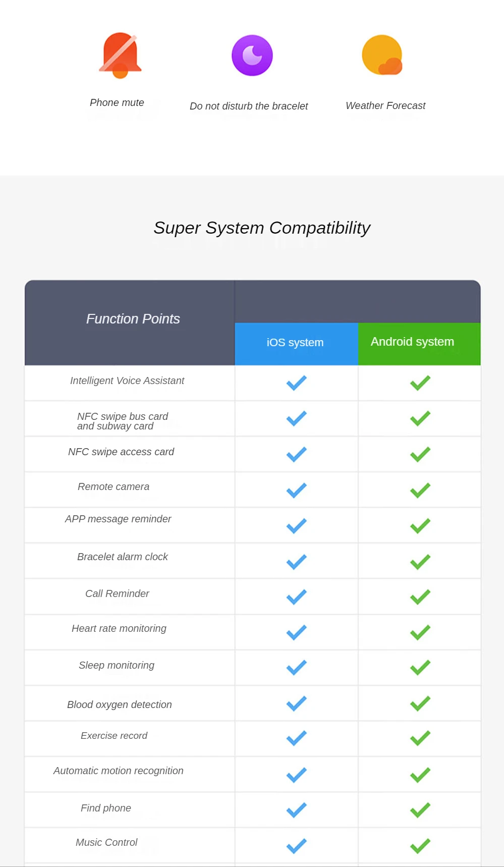504x867 pixels.
Task: Click the NFC swipe access card label
Action: click(x=121, y=452)
